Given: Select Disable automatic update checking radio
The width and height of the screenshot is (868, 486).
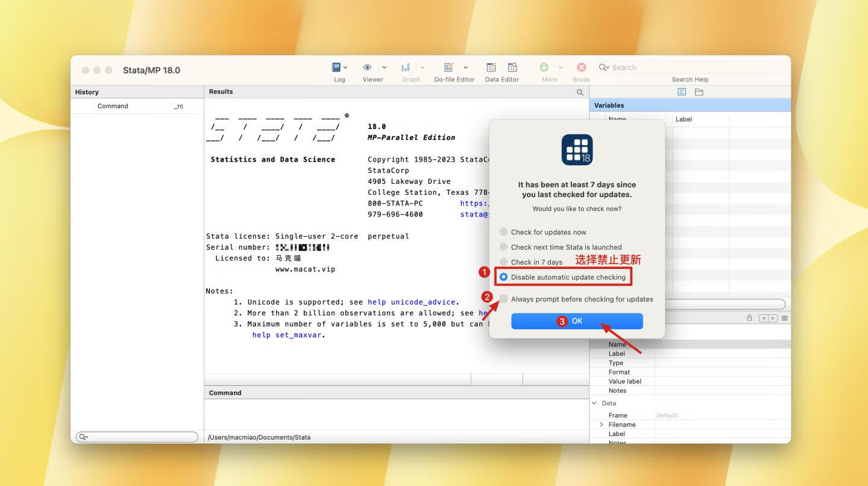Looking at the screenshot, I should 503,277.
